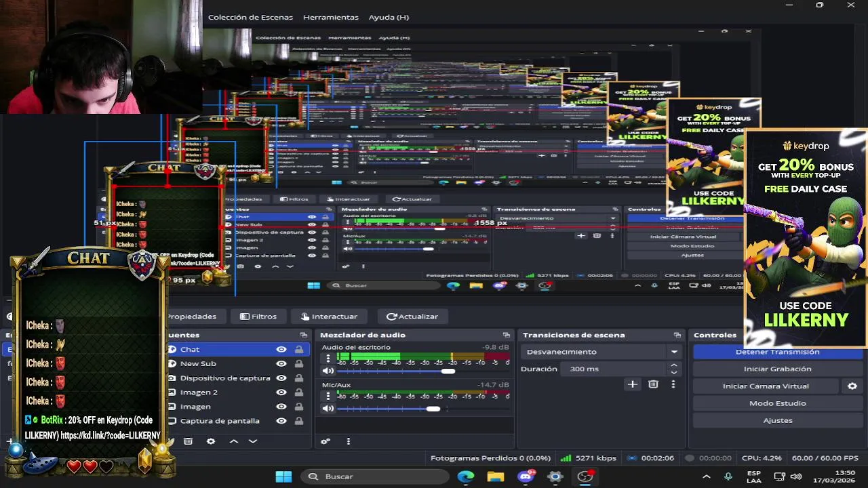
Task: Mute Audio del escritorio speaker icon
Action: coord(328,371)
